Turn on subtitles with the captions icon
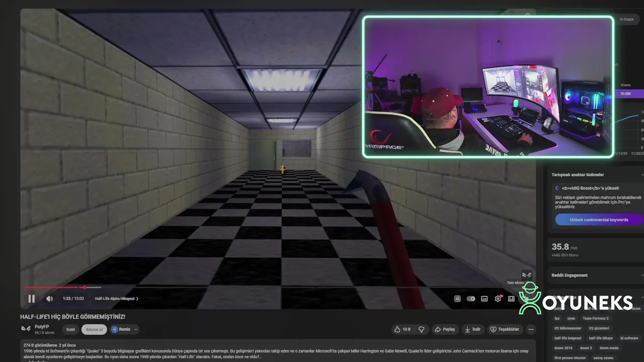Viewport: 644px width, 362px height. (x=485, y=299)
